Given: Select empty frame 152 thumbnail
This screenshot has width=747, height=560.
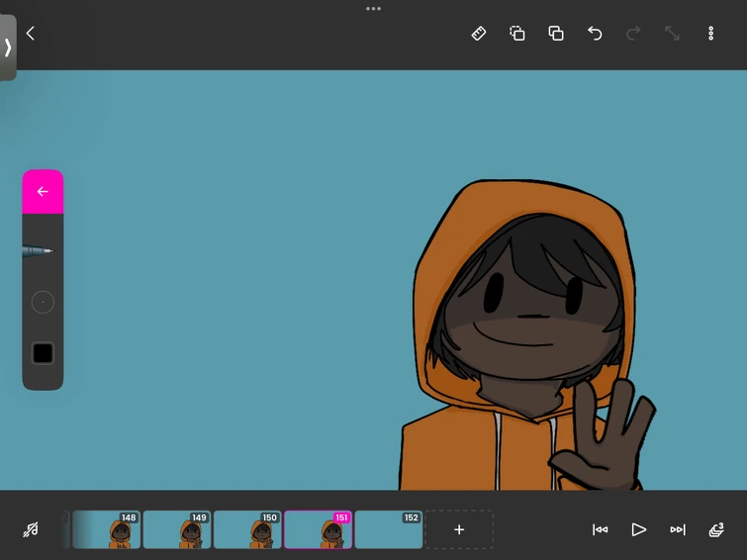Looking at the screenshot, I should (388, 530).
